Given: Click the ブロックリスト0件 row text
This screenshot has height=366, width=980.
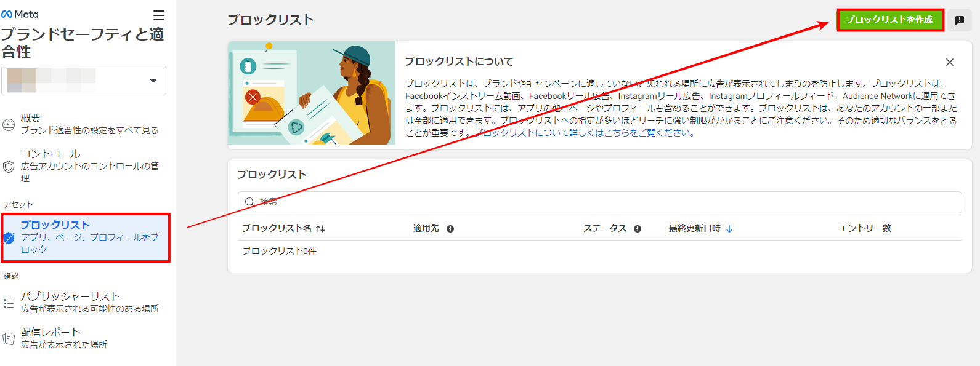Looking at the screenshot, I should pyautogui.click(x=279, y=251).
